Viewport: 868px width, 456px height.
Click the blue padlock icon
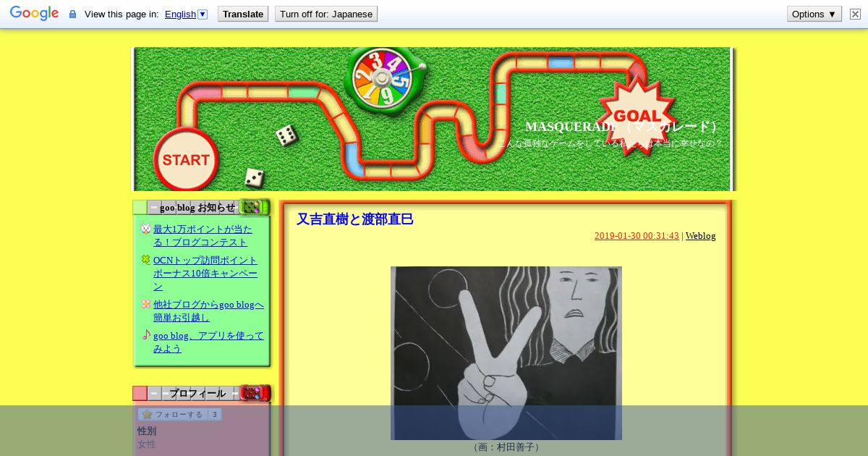point(72,14)
